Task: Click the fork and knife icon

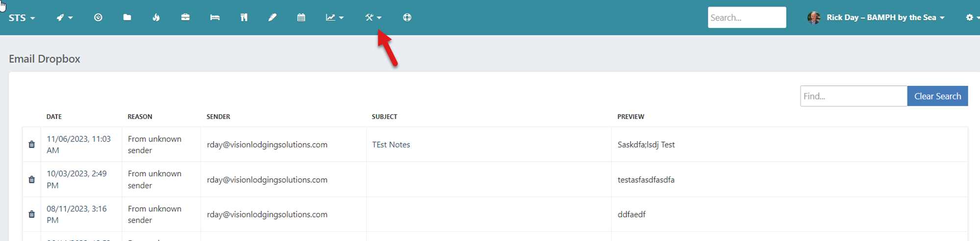Action: 244,18
